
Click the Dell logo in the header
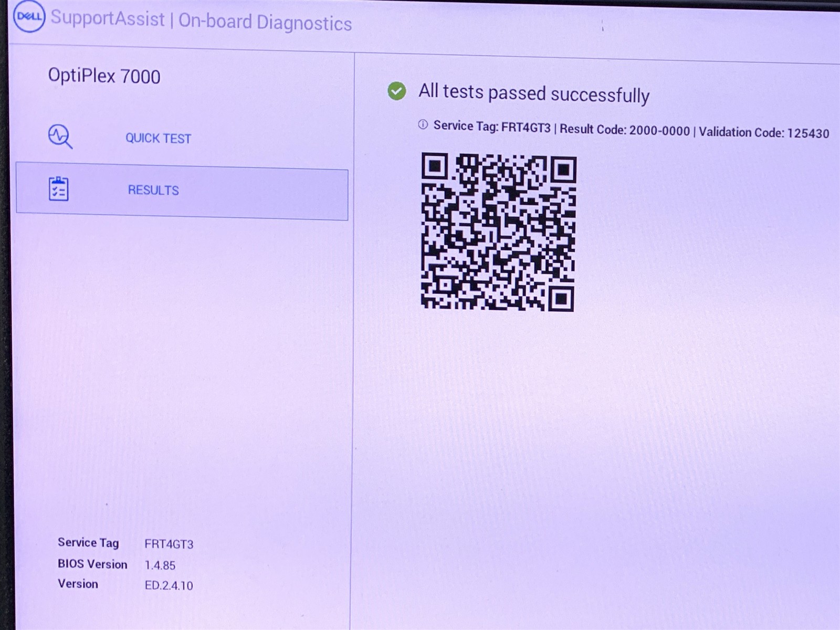pyautogui.click(x=29, y=16)
